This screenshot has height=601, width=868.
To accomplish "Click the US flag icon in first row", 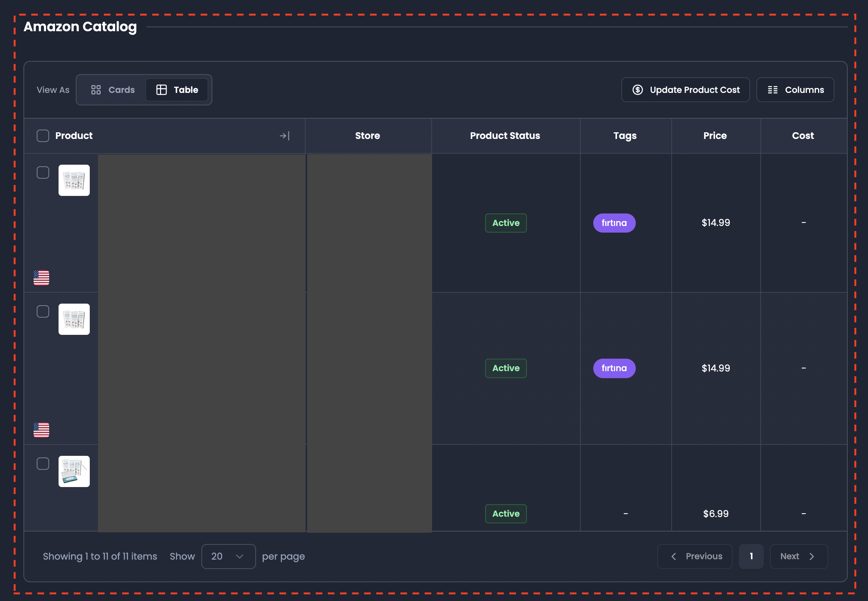I will coord(41,278).
